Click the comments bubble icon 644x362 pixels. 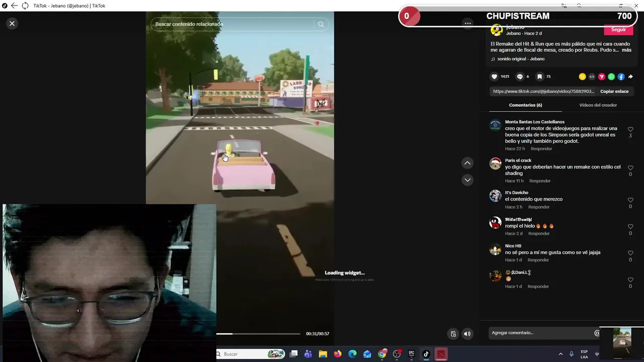[x=520, y=76]
